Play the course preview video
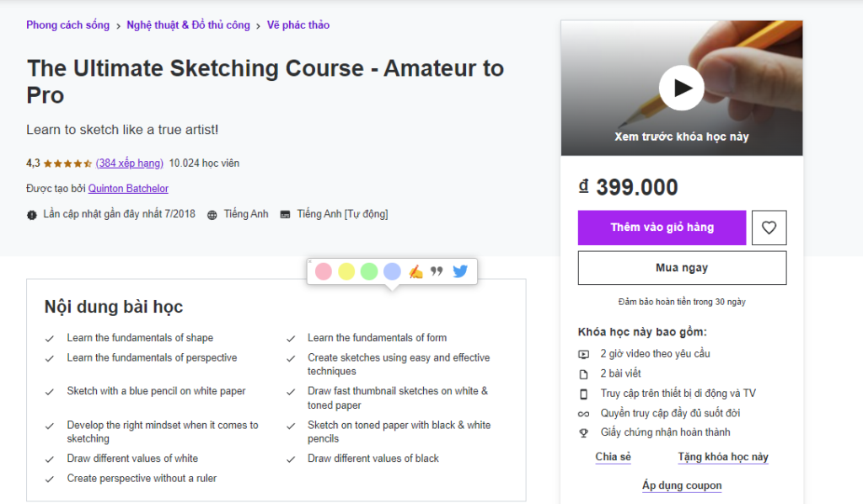Screen dimensions: 863x504 tap(682, 88)
